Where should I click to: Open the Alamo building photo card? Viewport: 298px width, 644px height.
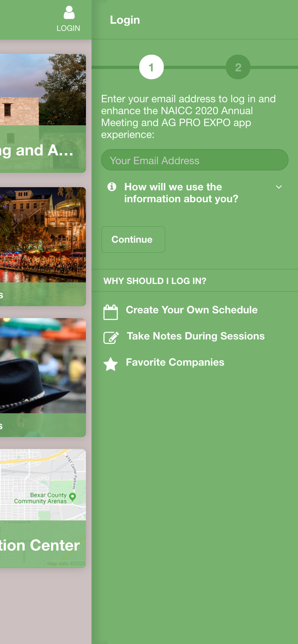pyautogui.click(x=43, y=113)
